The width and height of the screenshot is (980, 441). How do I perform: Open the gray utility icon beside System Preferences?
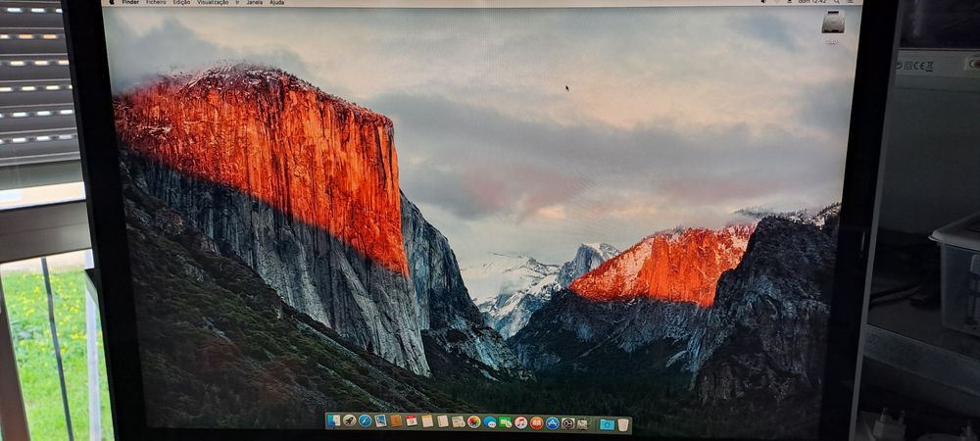(582, 424)
